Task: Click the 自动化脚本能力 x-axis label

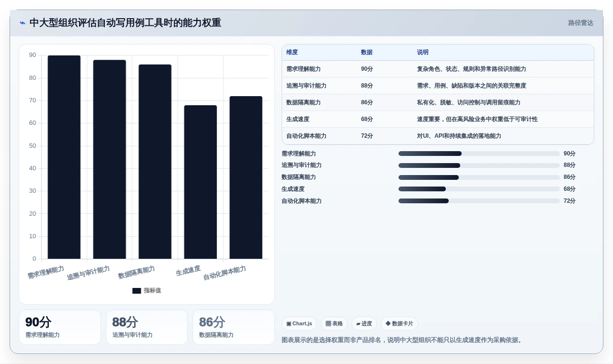Action: pos(225,273)
